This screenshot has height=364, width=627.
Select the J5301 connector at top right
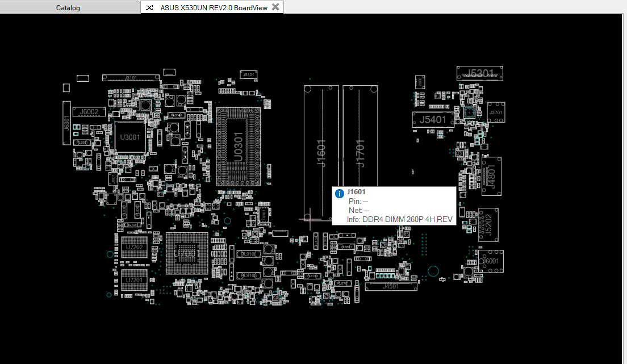click(480, 73)
